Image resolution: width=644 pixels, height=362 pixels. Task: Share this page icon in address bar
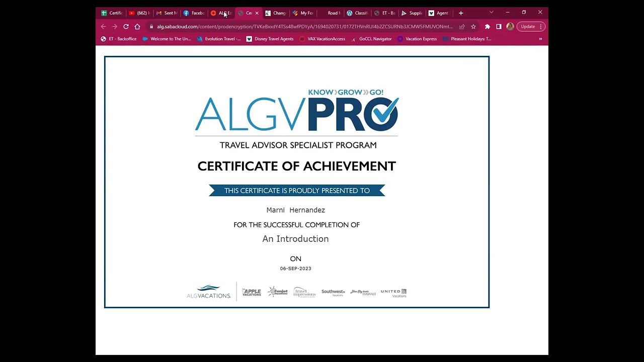[462, 27]
